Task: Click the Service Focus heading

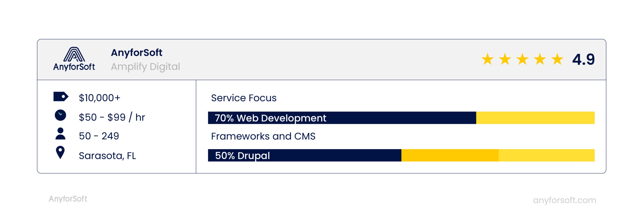Action: pyautogui.click(x=244, y=98)
